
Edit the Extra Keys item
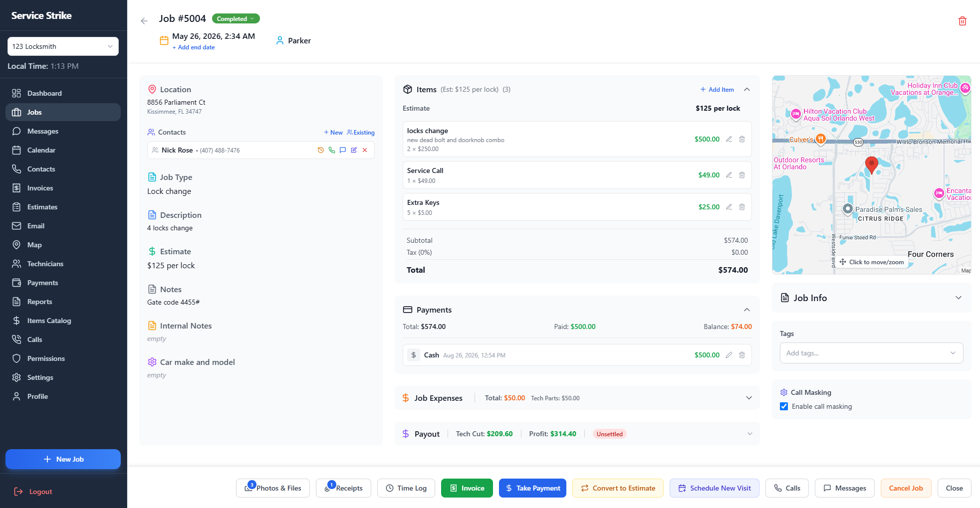[729, 207]
